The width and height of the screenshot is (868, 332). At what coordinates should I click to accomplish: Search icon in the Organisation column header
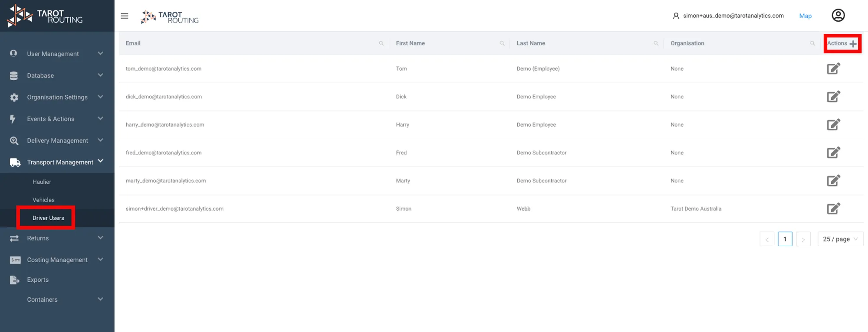click(812, 43)
